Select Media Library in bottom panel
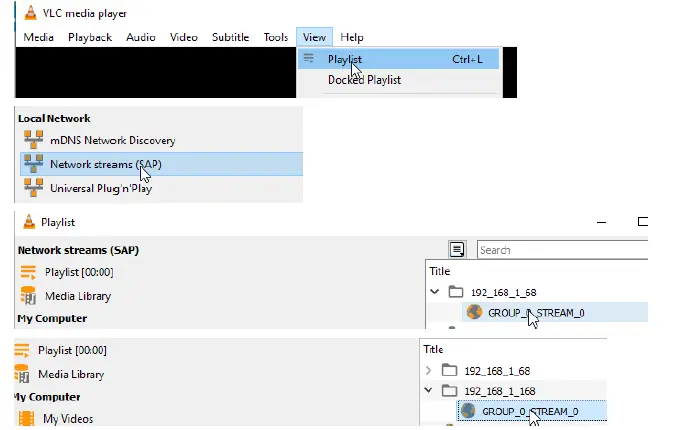Image resolution: width=684 pixels, height=430 pixels. pos(71,375)
